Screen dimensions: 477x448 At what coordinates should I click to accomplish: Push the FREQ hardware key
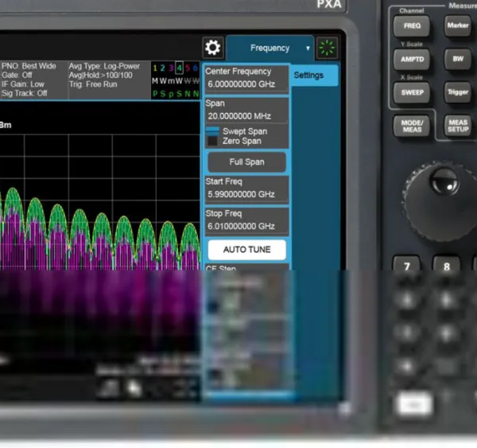[x=412, y=26]
